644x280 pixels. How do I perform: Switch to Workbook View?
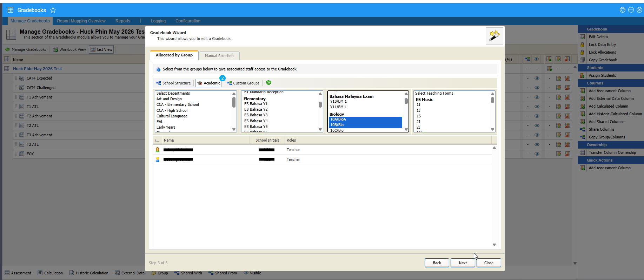pos(69,49)
